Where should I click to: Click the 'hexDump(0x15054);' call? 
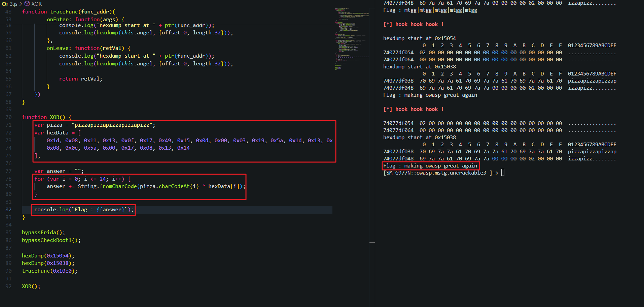coord(48,256)
